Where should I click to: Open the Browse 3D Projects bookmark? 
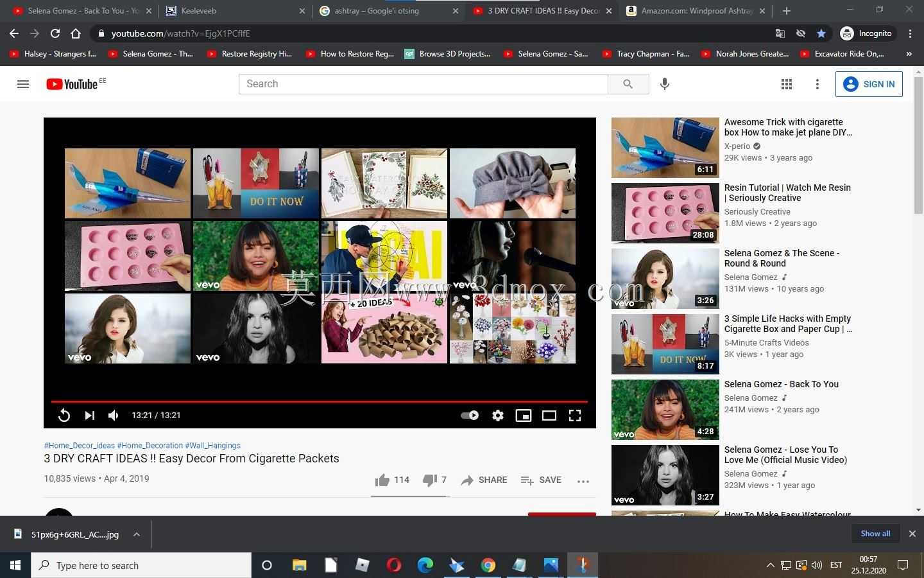[447, 54]
